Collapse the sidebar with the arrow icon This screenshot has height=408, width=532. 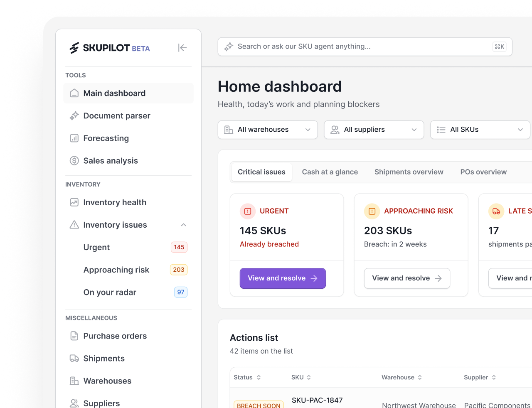[x=182, y=48]
